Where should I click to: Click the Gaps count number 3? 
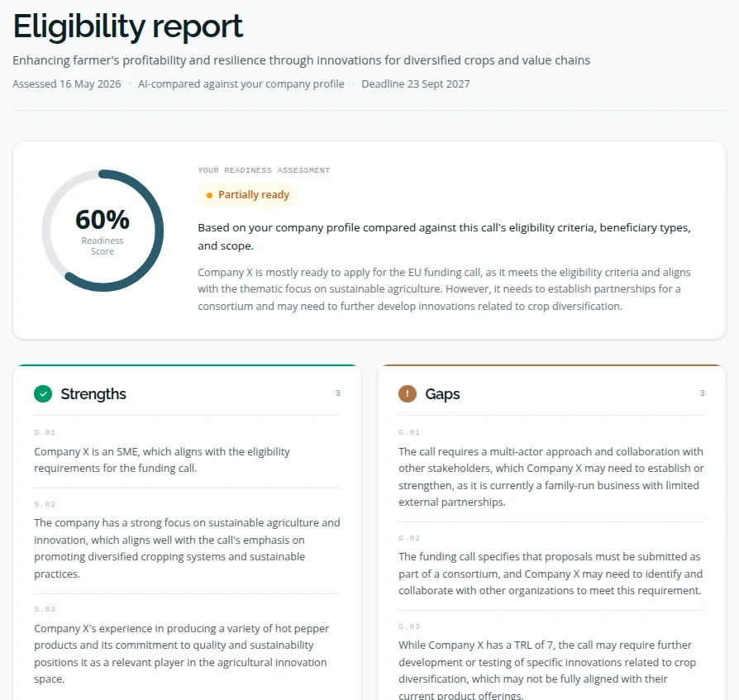[x=702, y=393]
